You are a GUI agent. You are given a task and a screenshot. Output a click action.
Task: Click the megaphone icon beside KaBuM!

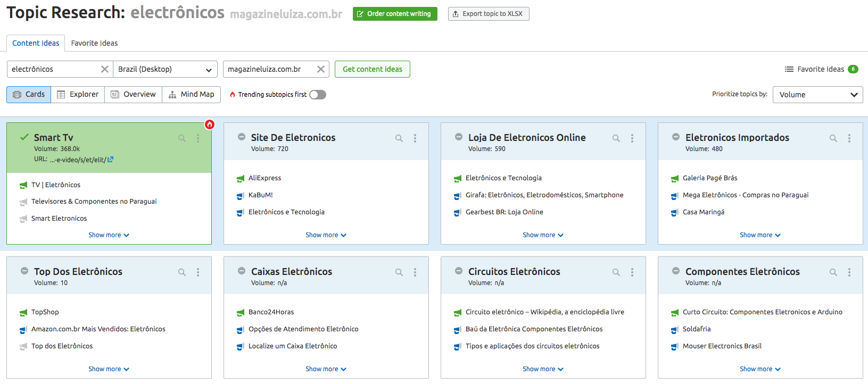241,196
